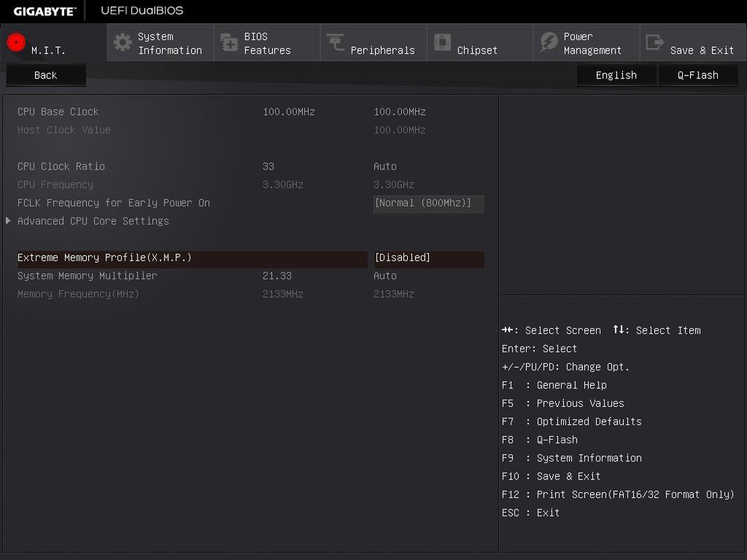Viewport: 747px width, 560px height.
Task: Click the ESC Exit hint line
Action: pyautogui.click(x=530, y=513)
